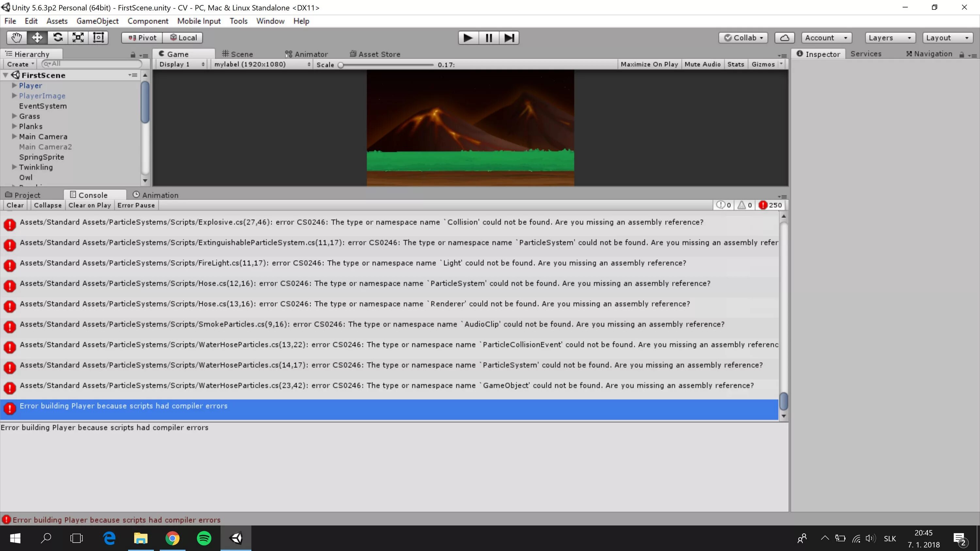Screen dimensions: 980x551
Task: Switch to the Navigation tab
Action: [x=929, y=54]
